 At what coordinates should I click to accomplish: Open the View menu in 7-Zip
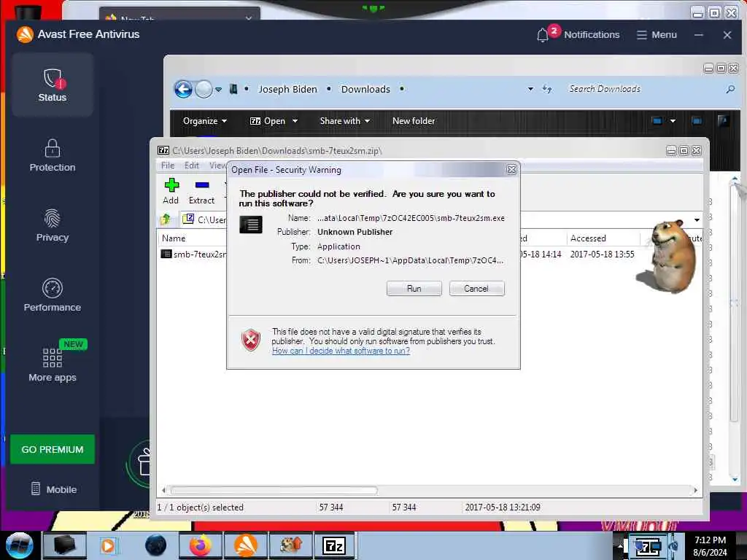[x=217, y=166]
